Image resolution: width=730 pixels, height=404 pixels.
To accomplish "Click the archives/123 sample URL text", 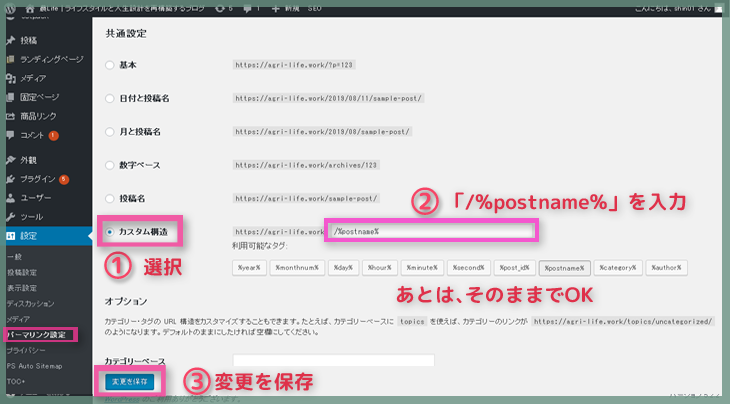I will pyautogui.click(x=306, y=165).
